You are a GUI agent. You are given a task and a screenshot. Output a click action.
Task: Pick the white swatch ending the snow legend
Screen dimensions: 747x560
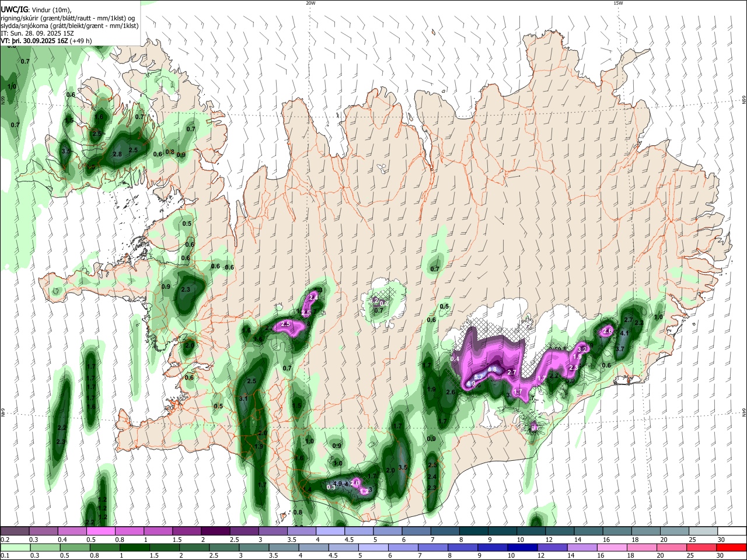point(731,531)
